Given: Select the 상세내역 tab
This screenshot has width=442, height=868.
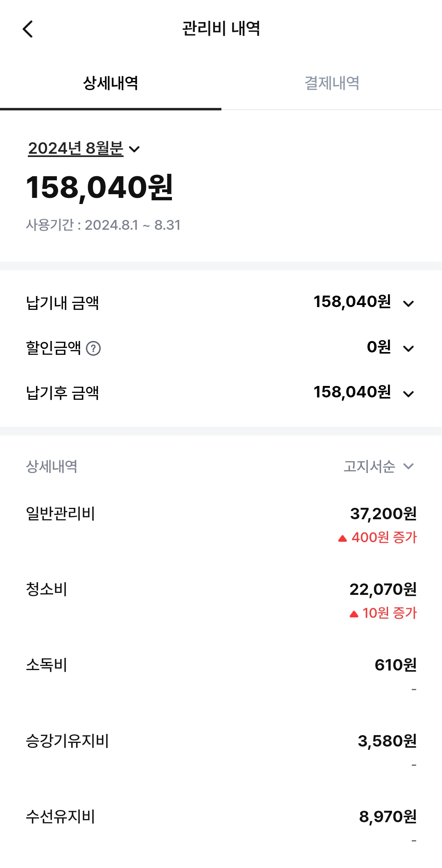Looking at the screenshot, I should point(110,83).
